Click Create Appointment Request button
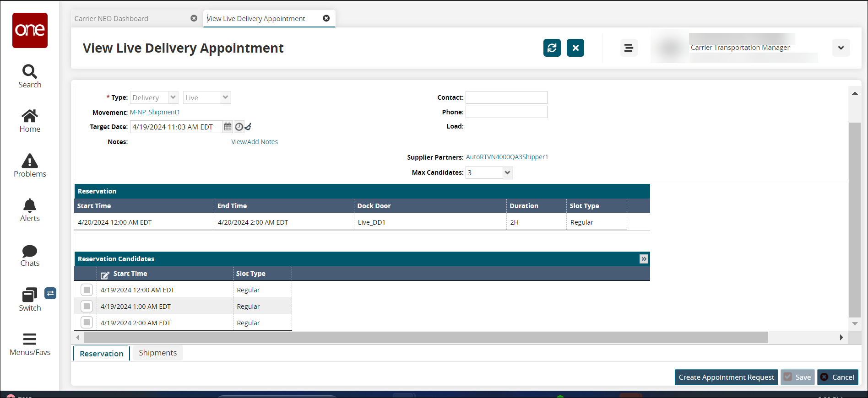The width and height of the screenshot is (868, 398). tap(727, 377)
